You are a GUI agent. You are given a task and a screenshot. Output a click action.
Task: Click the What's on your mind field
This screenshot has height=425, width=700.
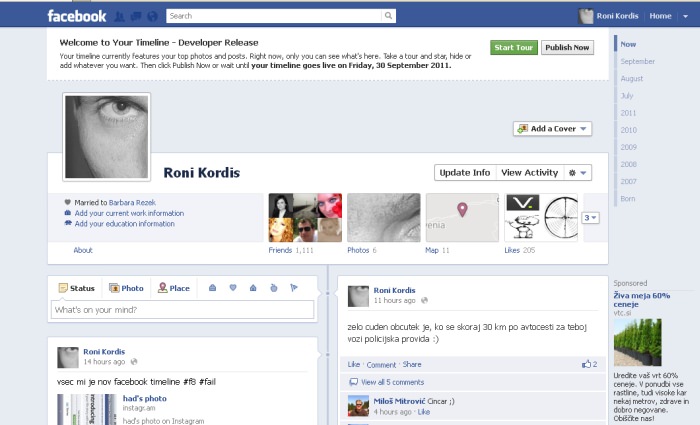tap(183, 310)
